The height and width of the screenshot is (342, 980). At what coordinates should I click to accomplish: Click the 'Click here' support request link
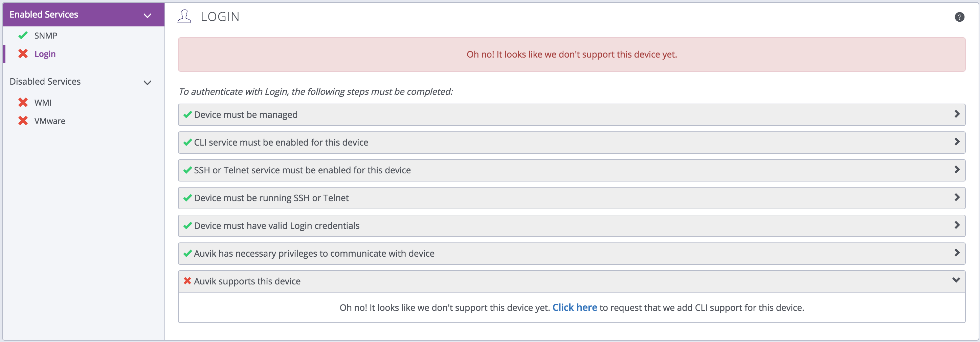(575, 307)
